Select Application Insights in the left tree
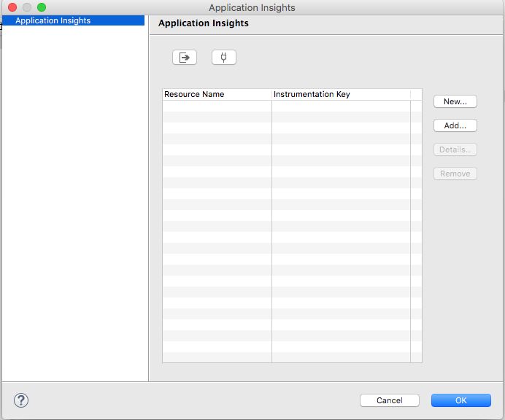Viewport: 505px width, 420px height. click(x=73, y=20)
